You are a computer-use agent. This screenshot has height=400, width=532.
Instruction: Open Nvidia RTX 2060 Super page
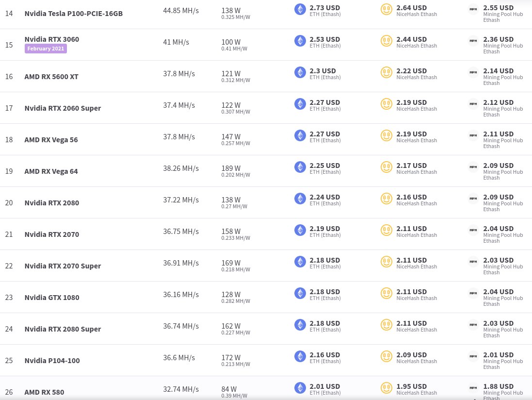[63, 108]
